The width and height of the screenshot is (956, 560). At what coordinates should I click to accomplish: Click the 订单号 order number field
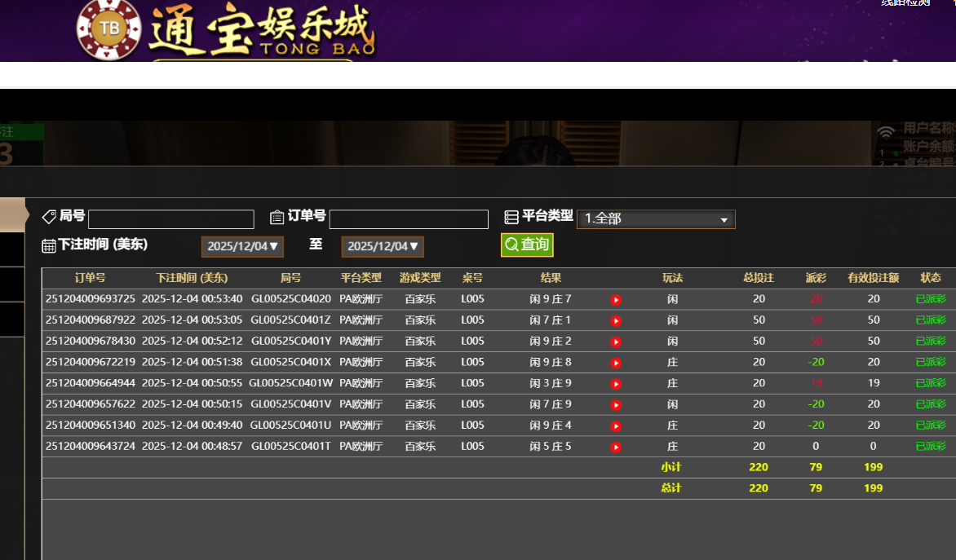click(x=409, y=219)
